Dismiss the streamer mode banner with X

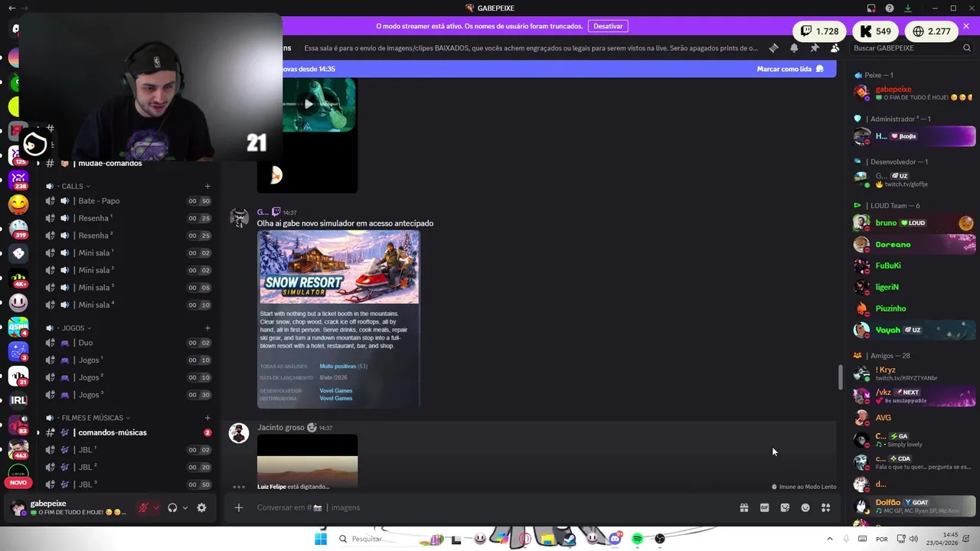966,26
